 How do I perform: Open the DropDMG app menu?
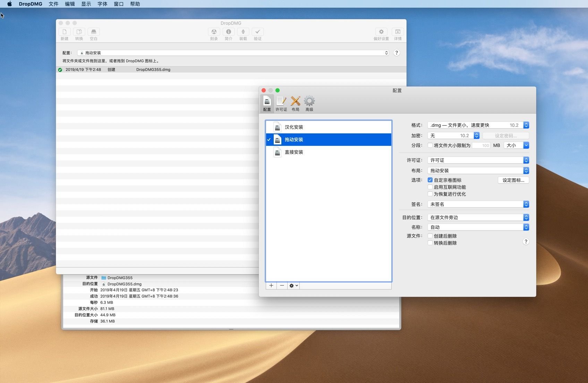click(31, 4)
